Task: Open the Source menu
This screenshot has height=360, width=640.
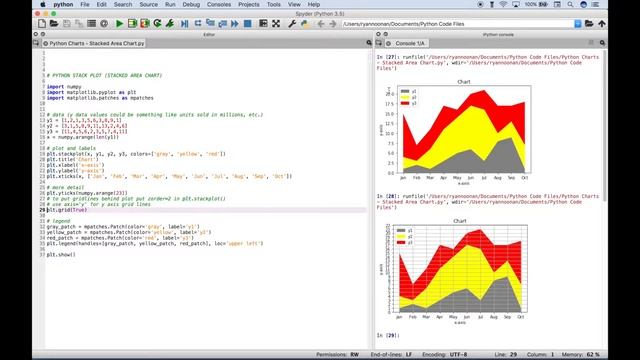Action: [149, 4]
